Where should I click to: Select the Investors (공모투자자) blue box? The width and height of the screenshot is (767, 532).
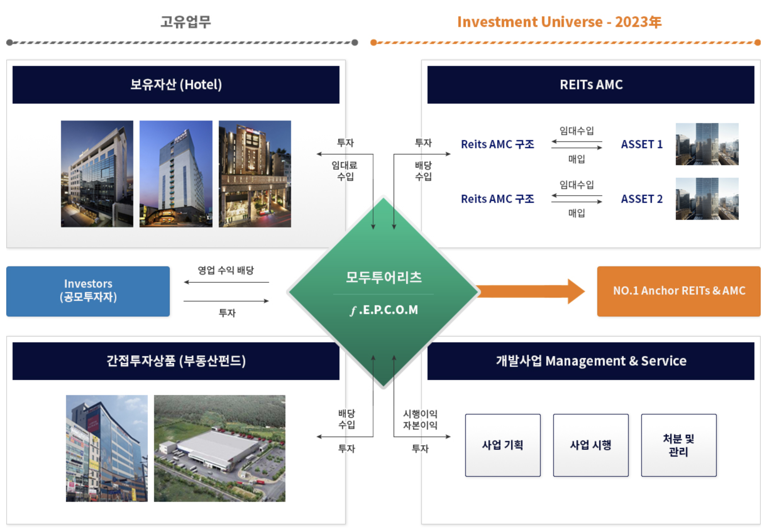click(x=88, y=291)
